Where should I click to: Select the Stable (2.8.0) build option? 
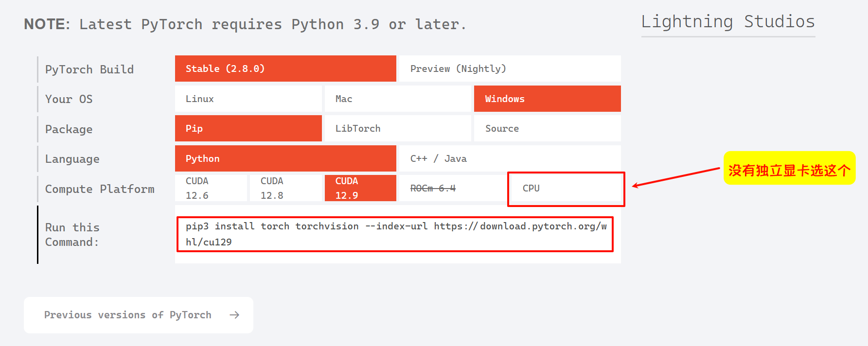click(x=285, y=69)
